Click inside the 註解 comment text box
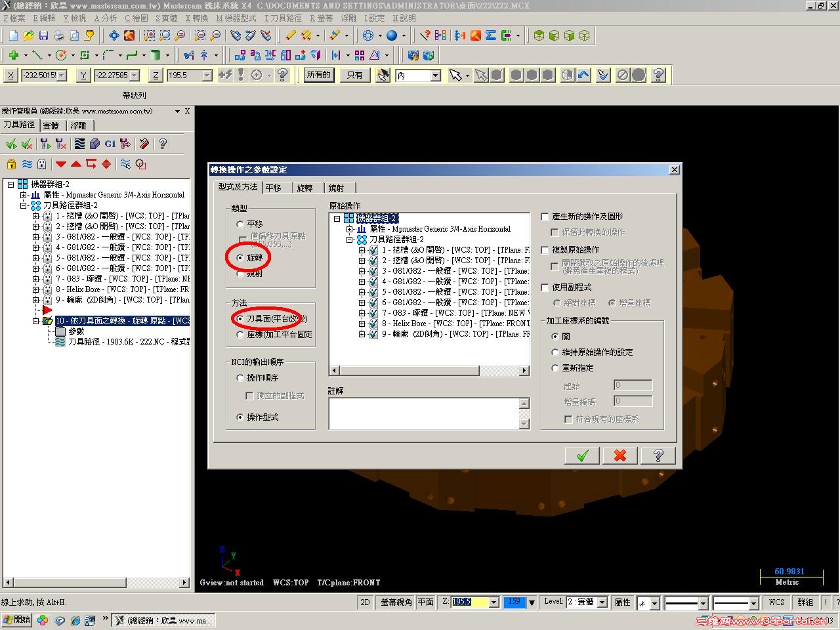 (424, 413)
